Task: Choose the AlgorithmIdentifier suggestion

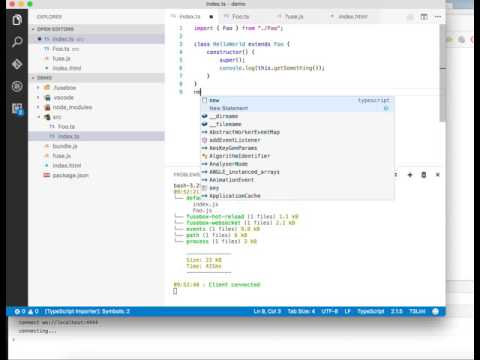Action: coord(297,156)
